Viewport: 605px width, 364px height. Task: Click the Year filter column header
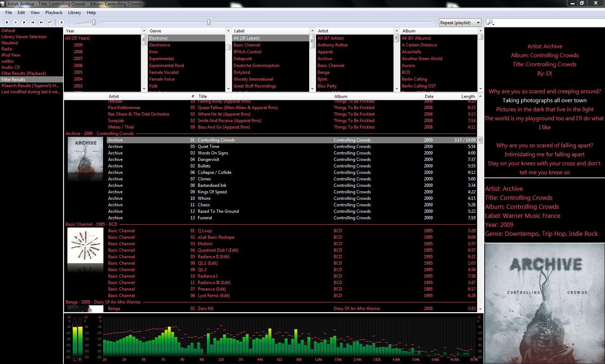point(103,31)
